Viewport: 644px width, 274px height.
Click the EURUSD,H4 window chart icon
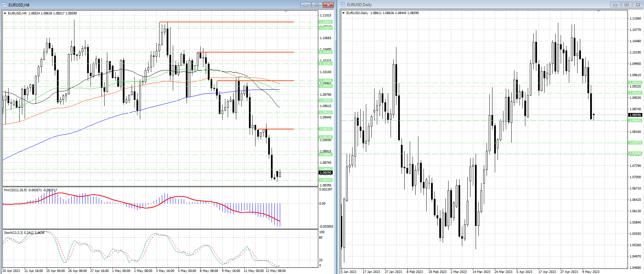pyautogui.click(x=5, y=5)
